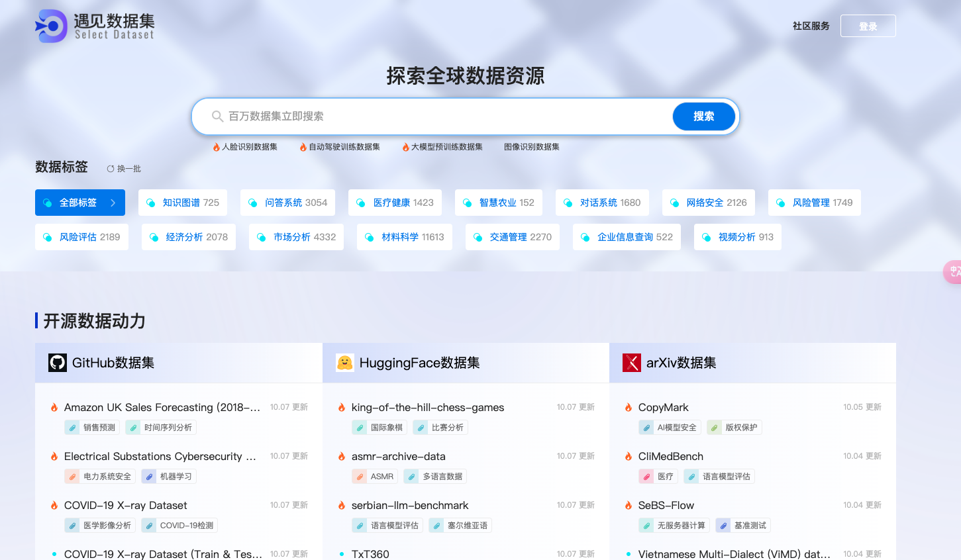Click the blue 搜索 button

pos(703,117)
